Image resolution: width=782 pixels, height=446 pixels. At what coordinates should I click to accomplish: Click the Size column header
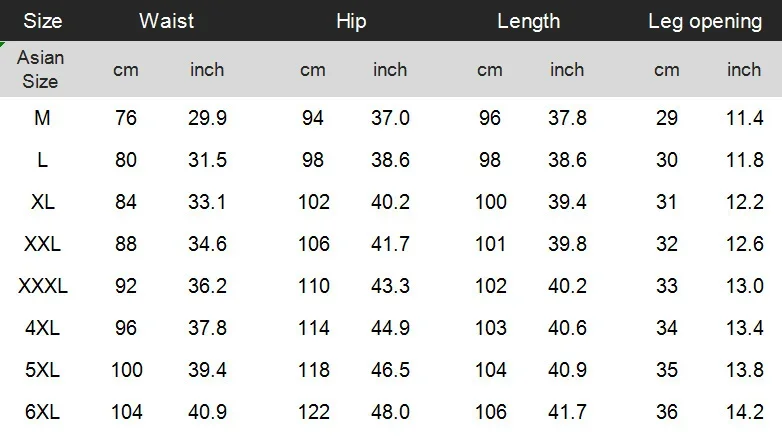tap(43, 21)
